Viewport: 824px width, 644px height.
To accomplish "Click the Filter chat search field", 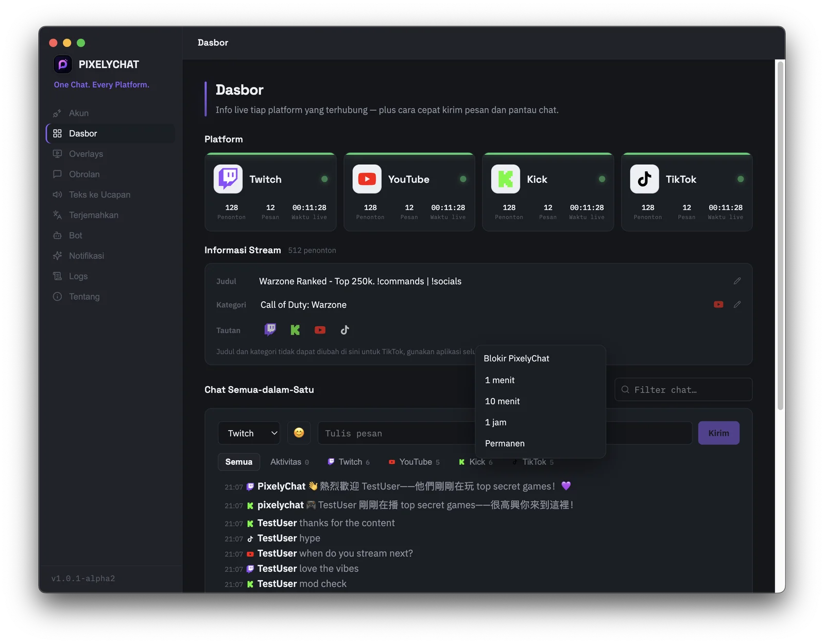I will (683, 390).
